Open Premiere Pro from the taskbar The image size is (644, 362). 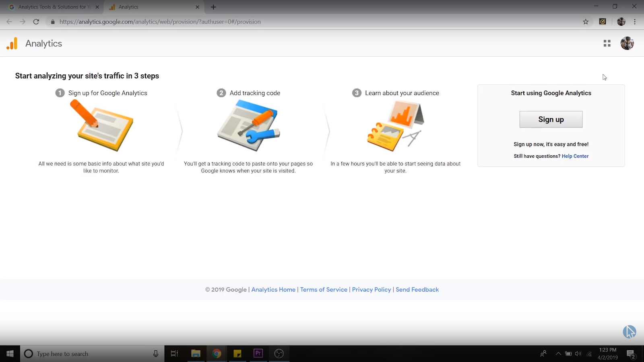(x=258, y=354)
